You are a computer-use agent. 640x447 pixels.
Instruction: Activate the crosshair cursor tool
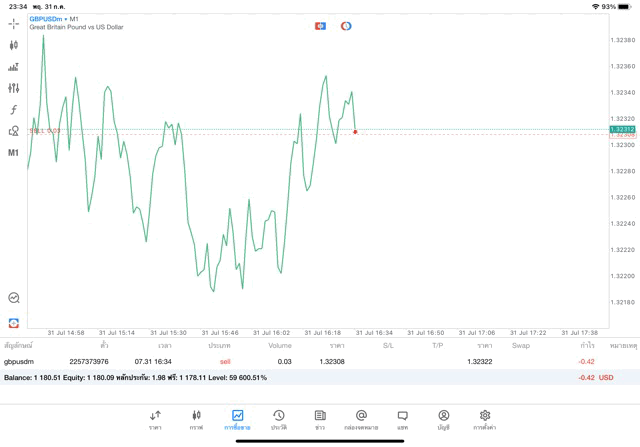point(14,23)
